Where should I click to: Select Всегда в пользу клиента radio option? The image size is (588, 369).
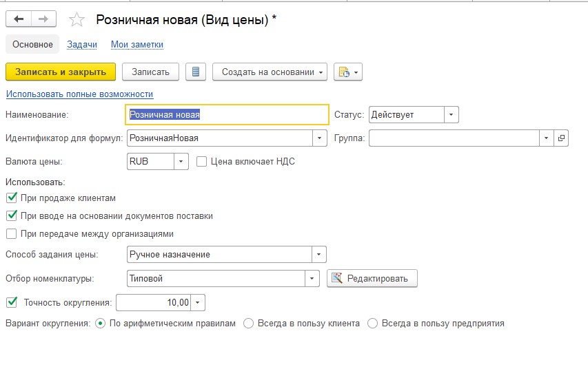pos(248,324)
